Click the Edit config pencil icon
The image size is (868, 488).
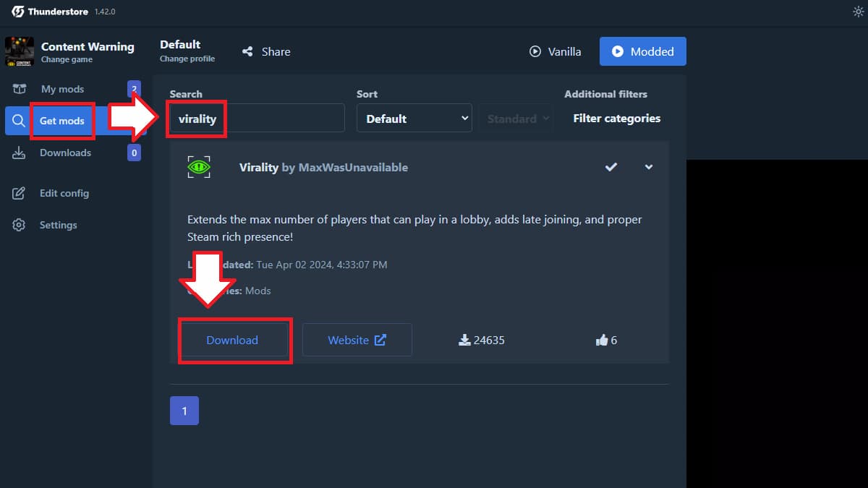(x=19, y=193)
